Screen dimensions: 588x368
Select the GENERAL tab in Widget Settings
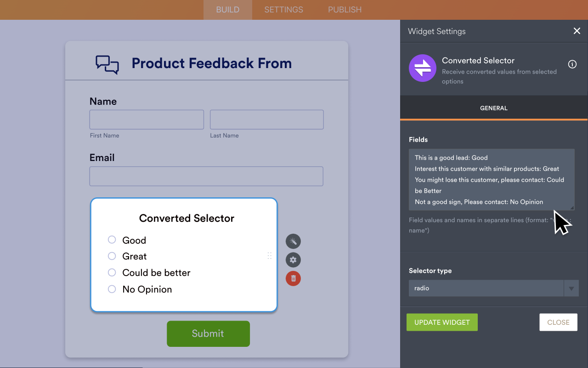[x=493, y=108]
